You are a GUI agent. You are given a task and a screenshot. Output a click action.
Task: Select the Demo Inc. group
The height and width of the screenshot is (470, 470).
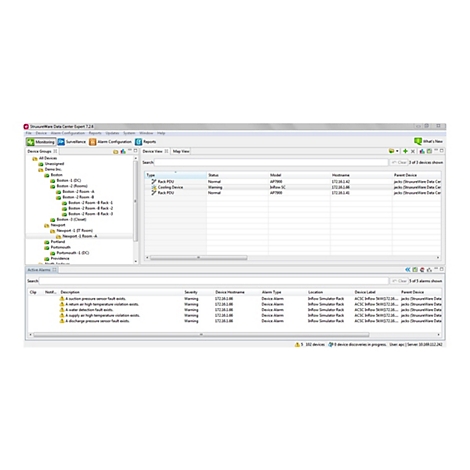pos(53,169)
